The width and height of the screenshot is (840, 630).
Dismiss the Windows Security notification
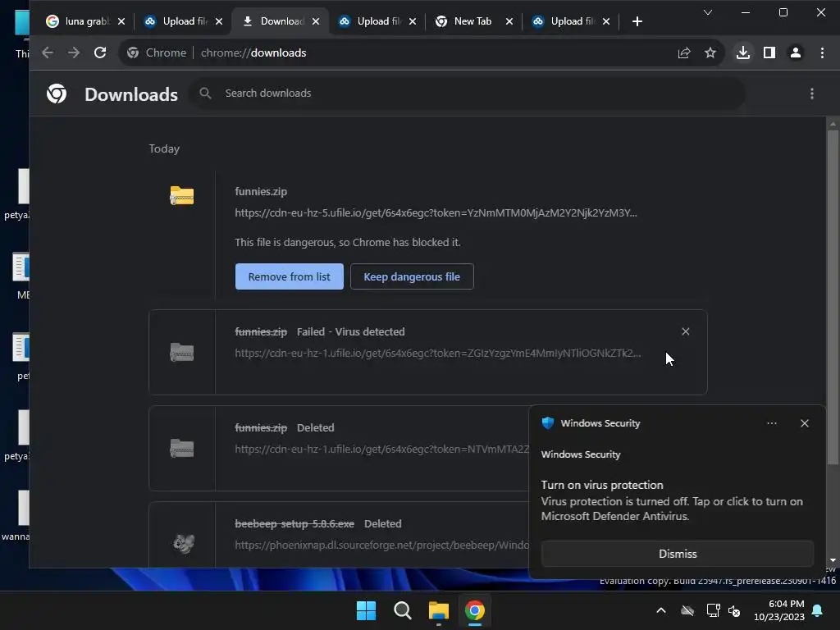[677, 554]
